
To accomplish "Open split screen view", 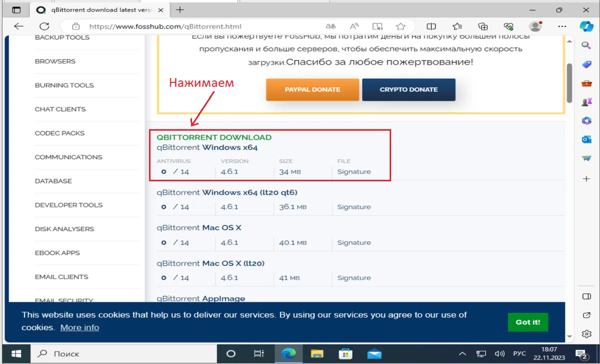I will [431, 26].
